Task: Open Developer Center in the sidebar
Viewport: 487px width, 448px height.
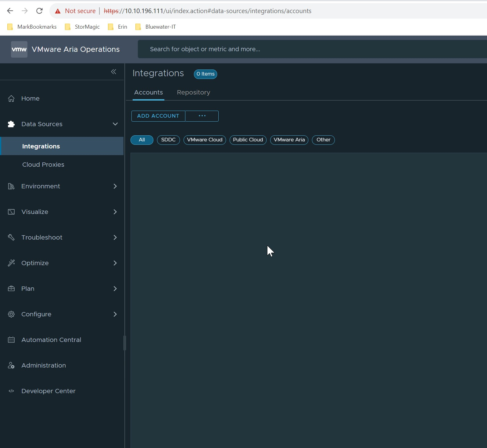Action: pos(48,391)
